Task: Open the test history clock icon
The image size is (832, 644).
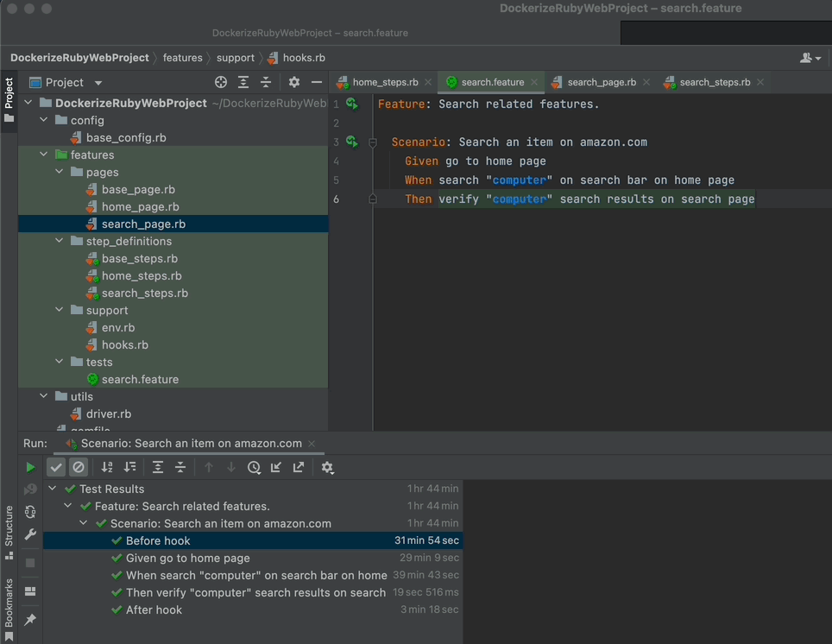Action: [254, 466]
